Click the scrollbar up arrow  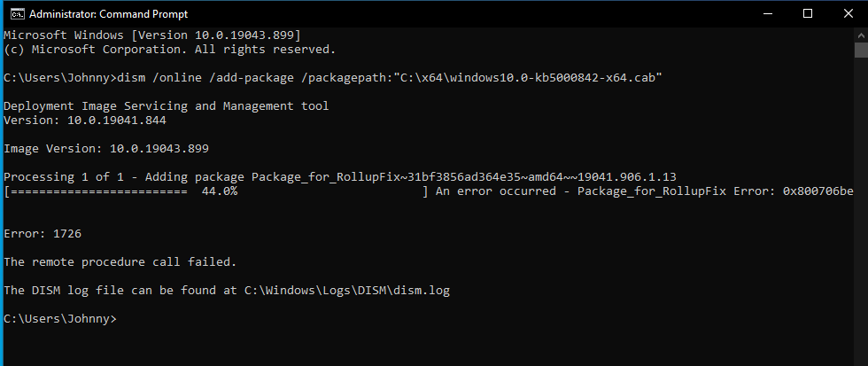point(861,35)
